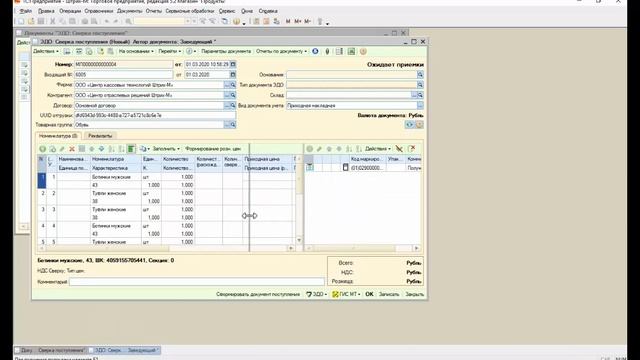
Task: Click the vertical scrollbar of the Номенклатура table
Action: click(299, 200)
